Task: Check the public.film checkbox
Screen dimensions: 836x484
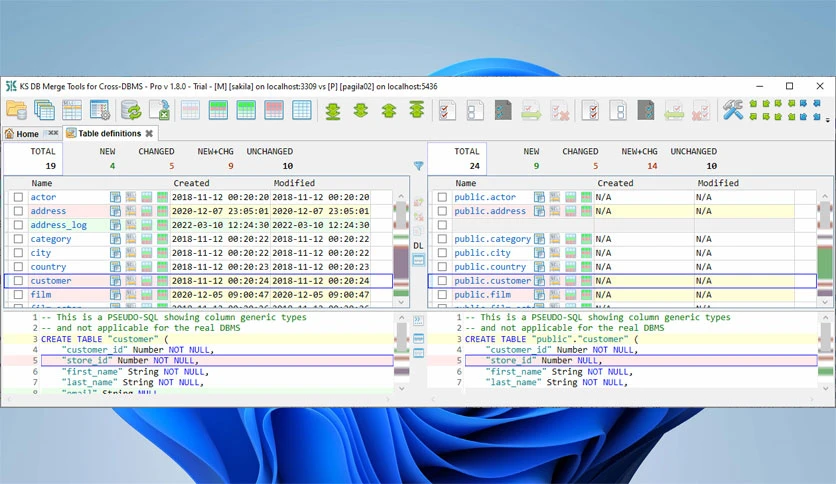Action: click(442, 294)
